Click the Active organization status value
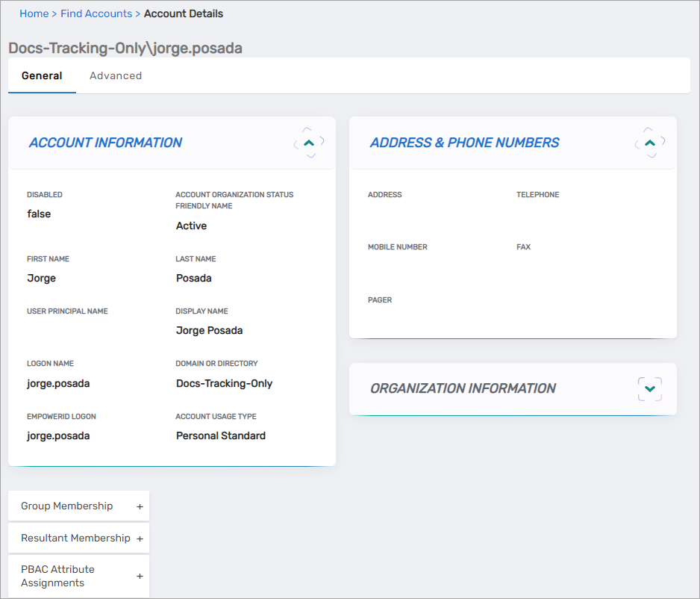700x599 pixels. click(x=191, y=226)
